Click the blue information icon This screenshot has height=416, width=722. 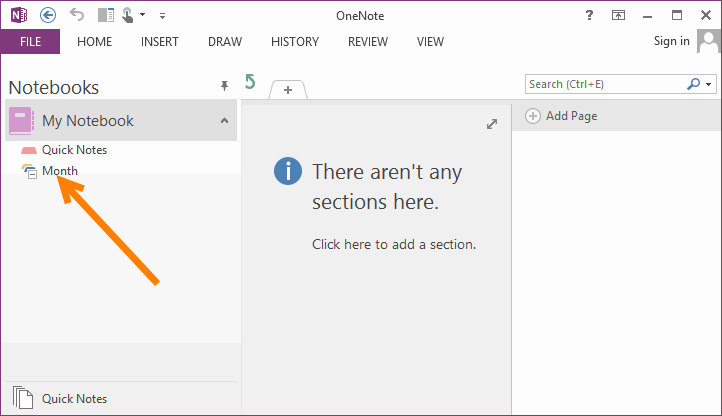point(288,171)
